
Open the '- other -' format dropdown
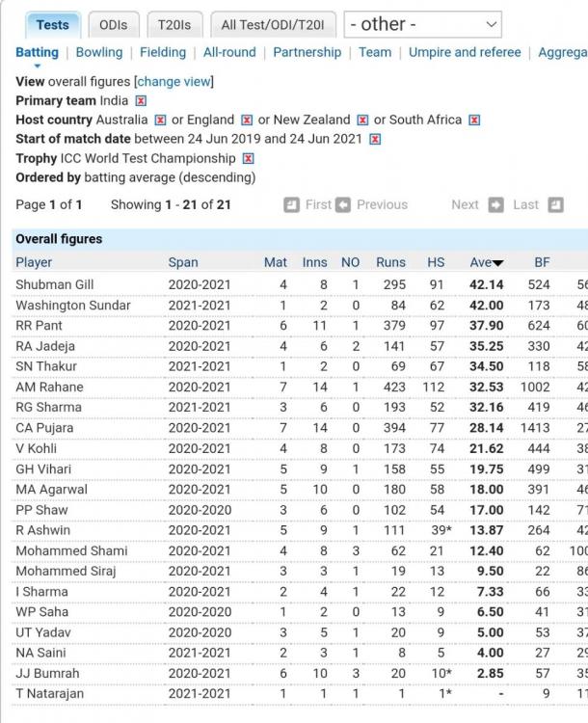tap(422, 24)
